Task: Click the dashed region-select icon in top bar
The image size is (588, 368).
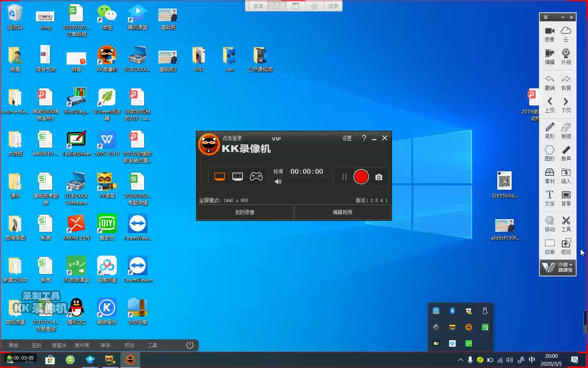Action: [277, 6]
